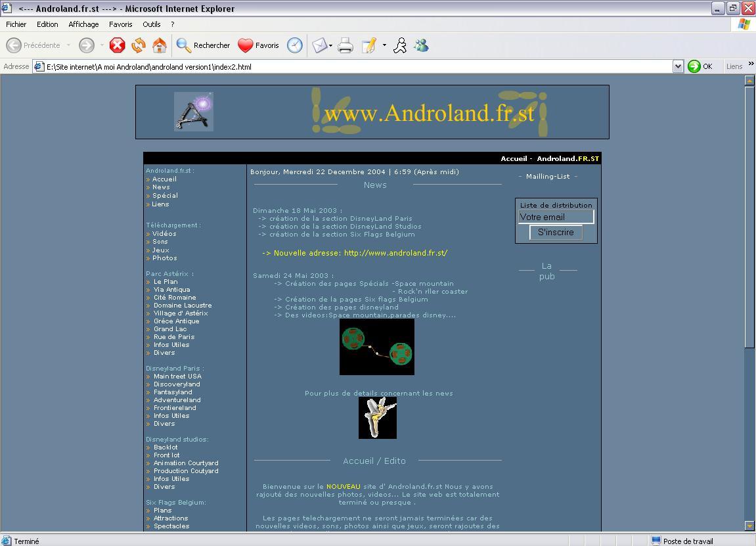Click the Poste de travail computer icon
Image resolution: width=756 pixels, height=546 pixels.
point(656,541)
